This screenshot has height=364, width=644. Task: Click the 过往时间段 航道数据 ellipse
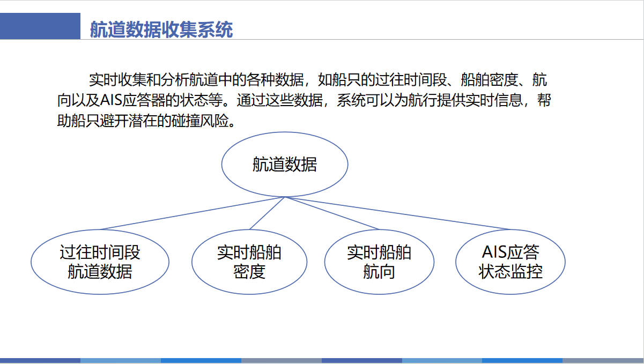tap(100, 262)
